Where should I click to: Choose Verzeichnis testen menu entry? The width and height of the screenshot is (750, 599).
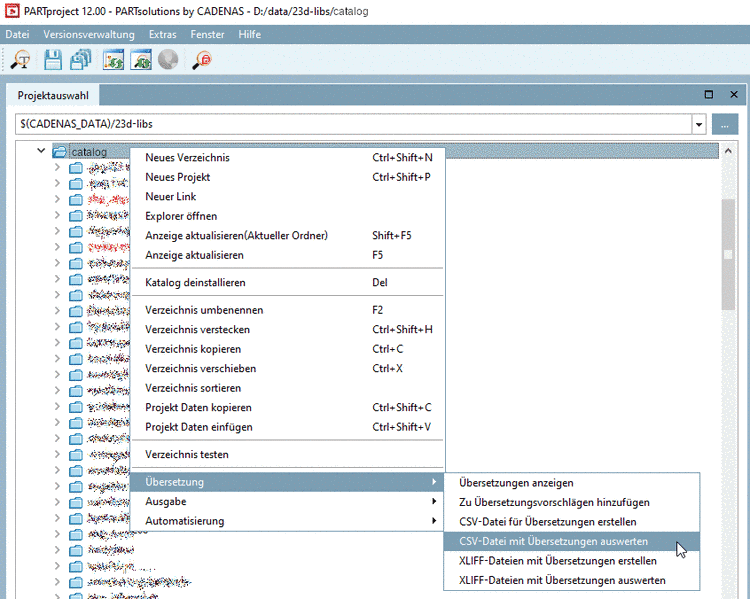pyautogui.click(x=287, y=455)
